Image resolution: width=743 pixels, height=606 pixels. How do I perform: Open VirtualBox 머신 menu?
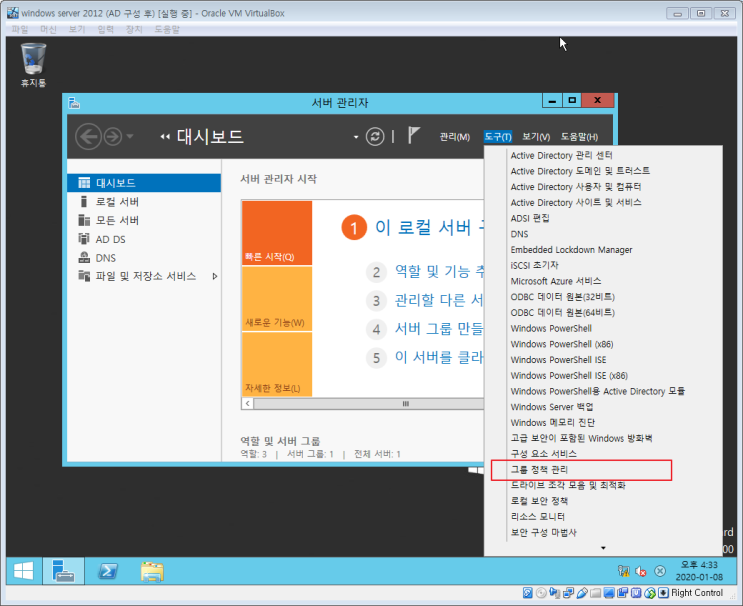pyautogui.click(x=48, y=29)
